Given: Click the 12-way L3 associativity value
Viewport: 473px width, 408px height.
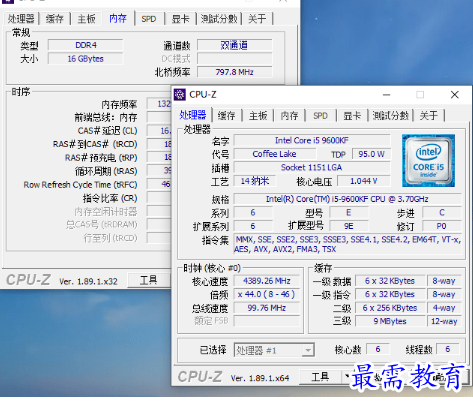Looking at the screenshot, I should click(444, 321).
